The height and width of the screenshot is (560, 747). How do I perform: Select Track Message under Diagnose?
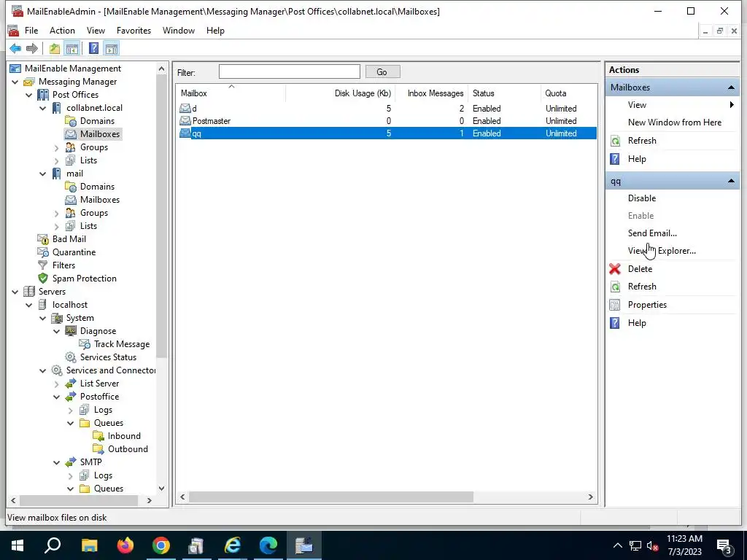click(x=122, y=344)
